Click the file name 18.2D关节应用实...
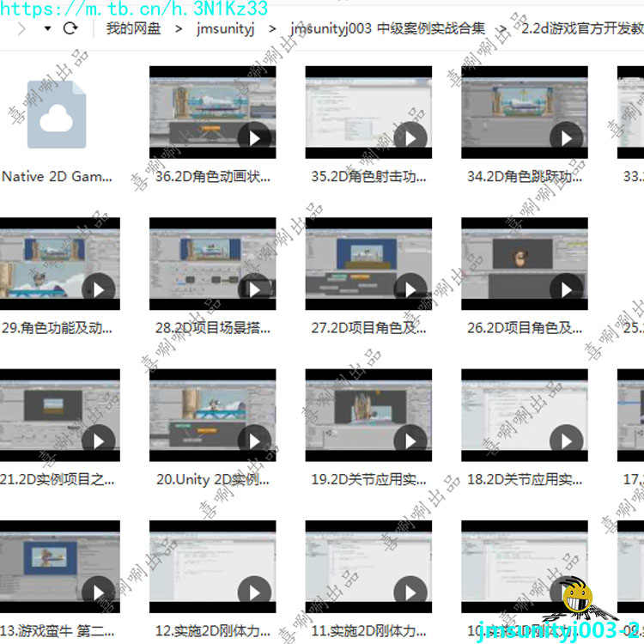 (x=525, y=480)
